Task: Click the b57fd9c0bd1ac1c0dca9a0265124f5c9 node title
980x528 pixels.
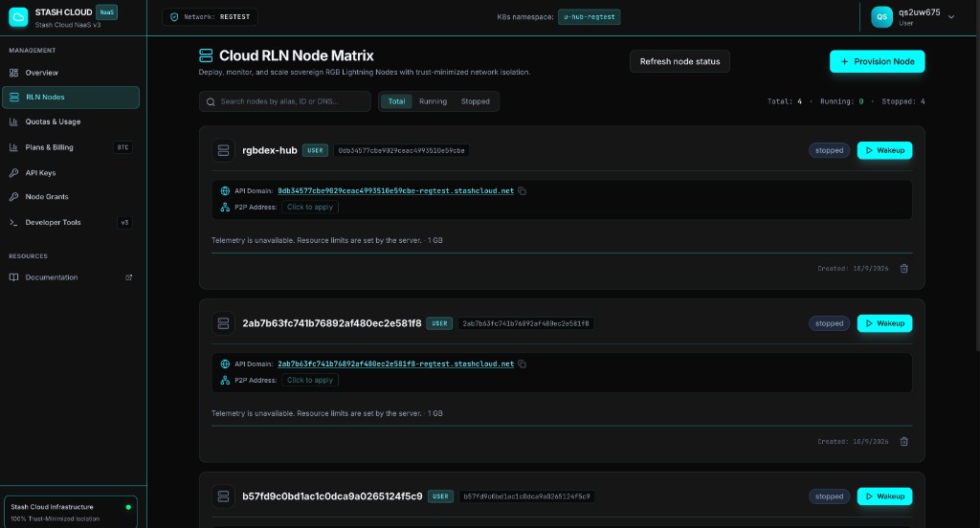Action: coord(332,496)
